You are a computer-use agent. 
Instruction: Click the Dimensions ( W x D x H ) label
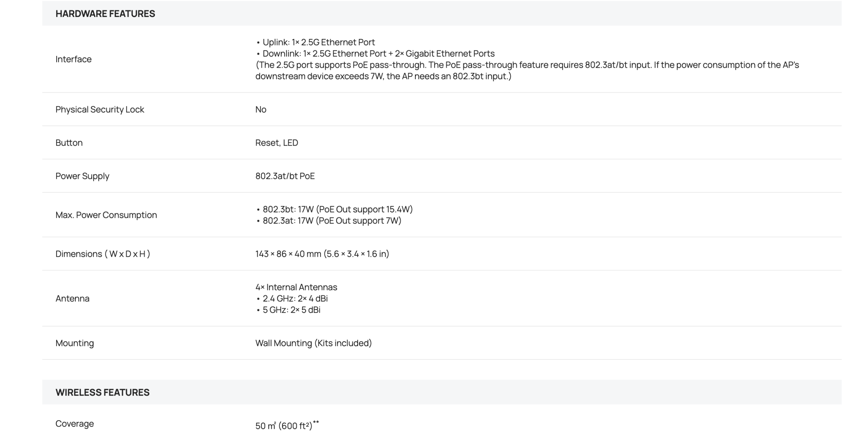click(x=103, y=254)
